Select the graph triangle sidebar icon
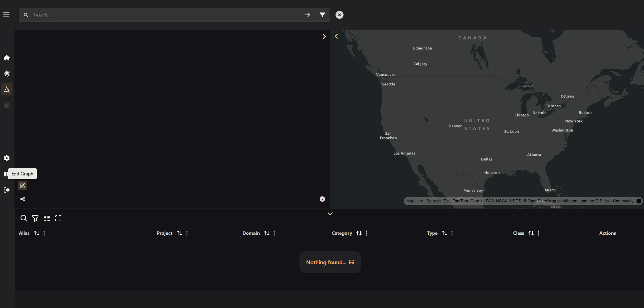 click(7, 89)
